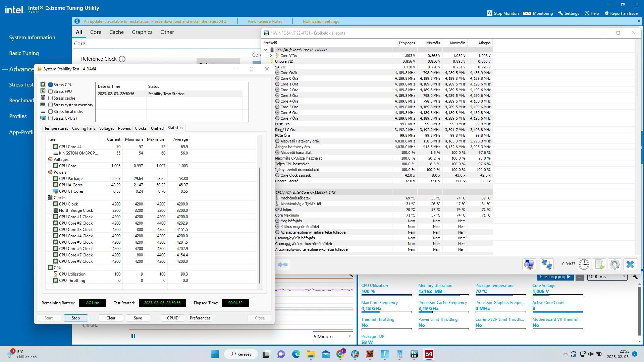Screen dimensions: 644x362
Task: Enable Stress cache checkbox
Action: (x=50, y=98)
